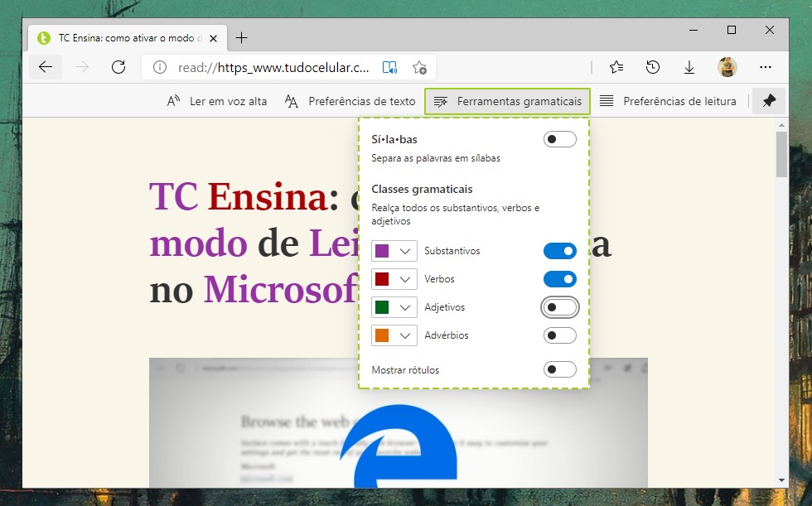Click the red word "Ensina" in title

coord(267,196)
